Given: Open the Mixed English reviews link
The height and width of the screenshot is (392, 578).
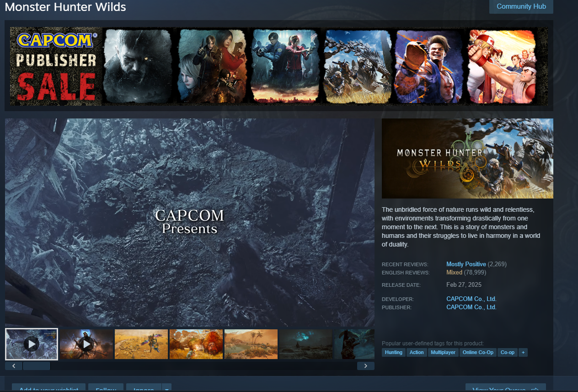Looking at the screenshot, I should click(455, 273).
